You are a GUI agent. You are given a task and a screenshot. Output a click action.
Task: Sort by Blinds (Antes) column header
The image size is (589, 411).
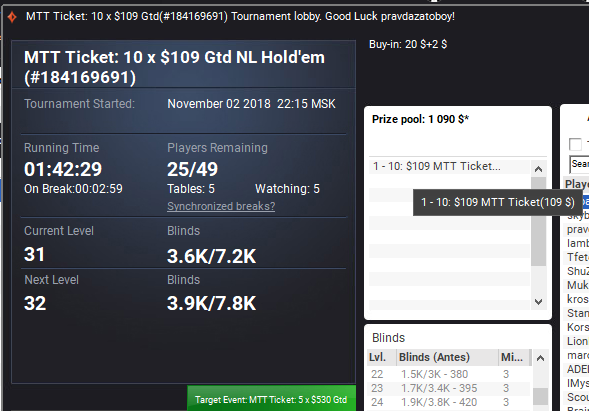tap(447, 357)
